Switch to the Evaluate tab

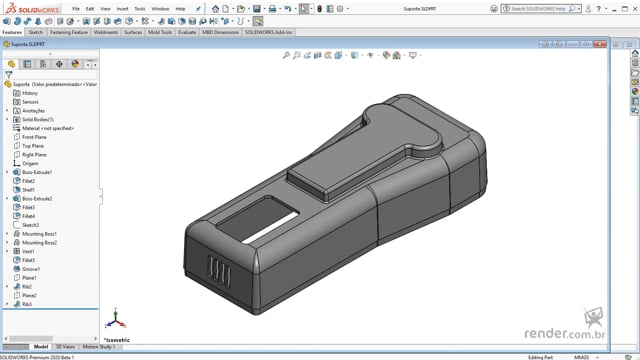[x=187, y=32]
